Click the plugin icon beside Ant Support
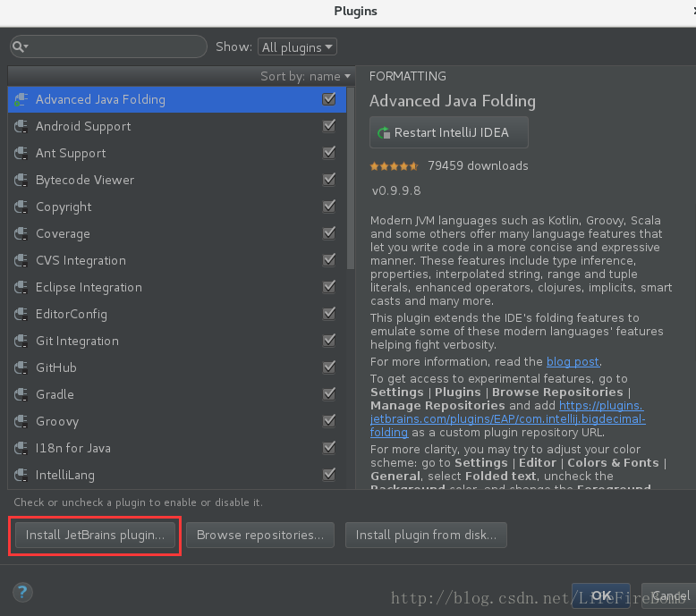Screen dimensions: 696x616 (21, 153)
